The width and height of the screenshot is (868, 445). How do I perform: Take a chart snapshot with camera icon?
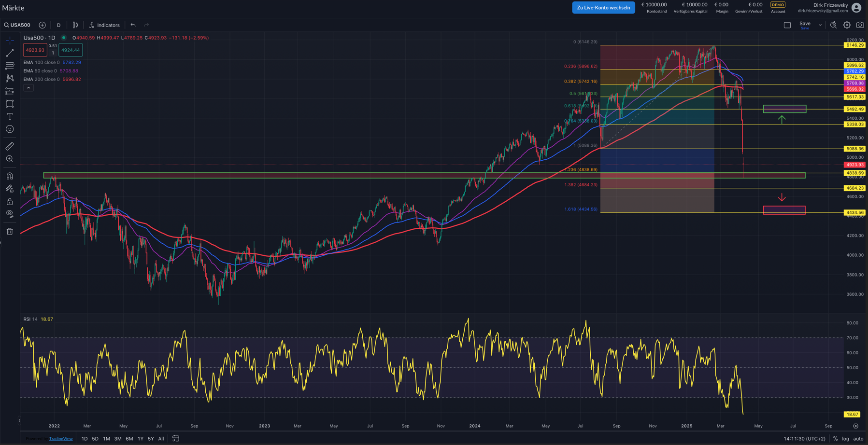coord(860,25)
